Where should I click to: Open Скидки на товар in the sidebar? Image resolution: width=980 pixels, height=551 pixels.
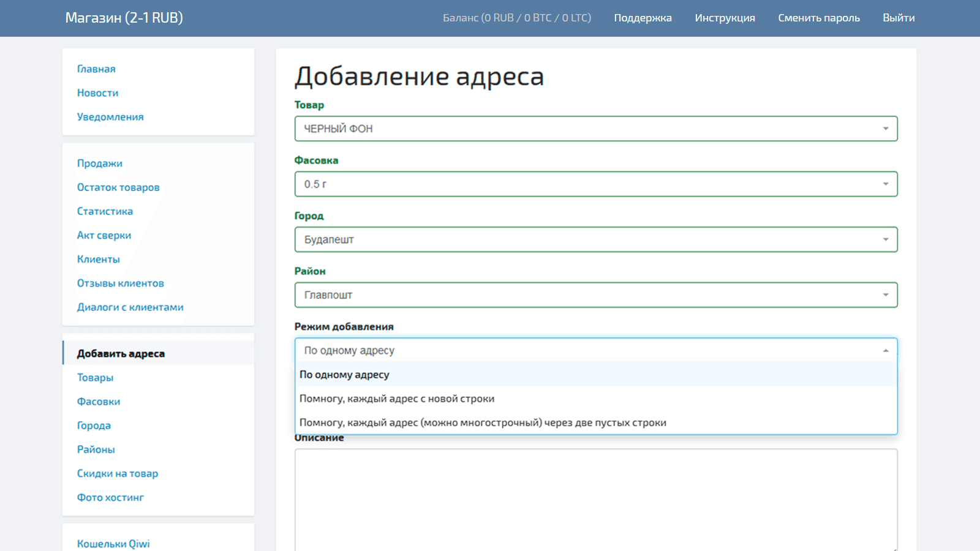[x=117, y=473]
